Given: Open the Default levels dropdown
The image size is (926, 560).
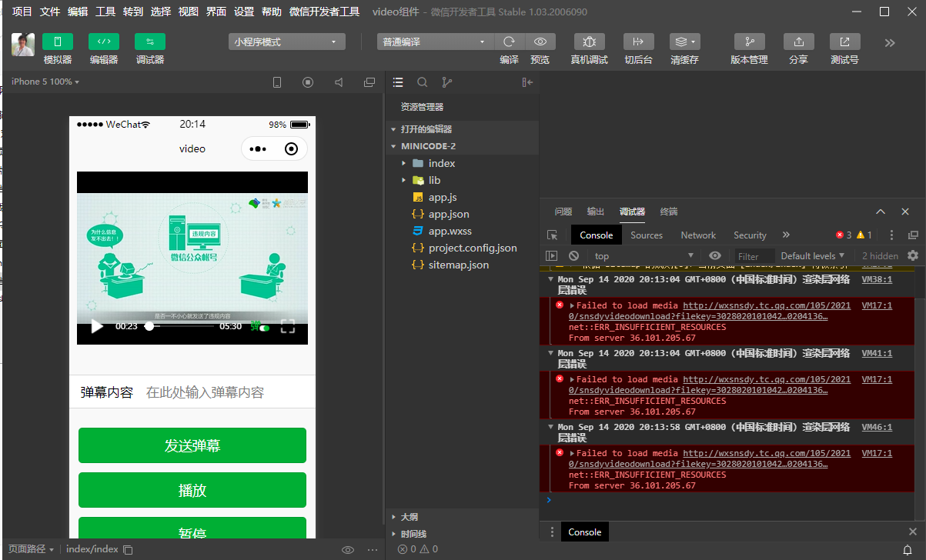Looking at the screenshot, I should 812,256.
